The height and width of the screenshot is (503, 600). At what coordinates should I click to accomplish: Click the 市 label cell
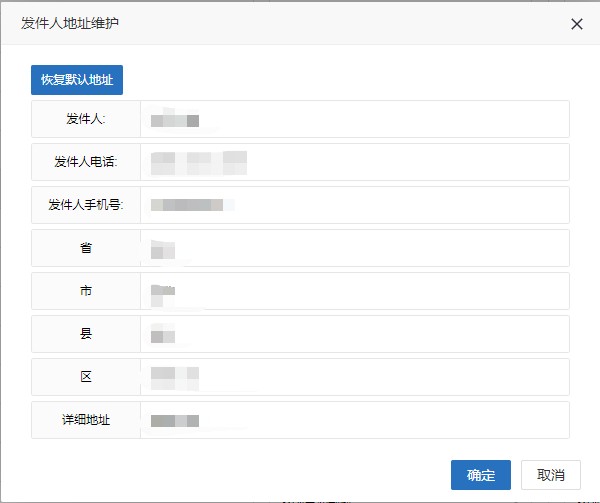[x=86, y=291]
